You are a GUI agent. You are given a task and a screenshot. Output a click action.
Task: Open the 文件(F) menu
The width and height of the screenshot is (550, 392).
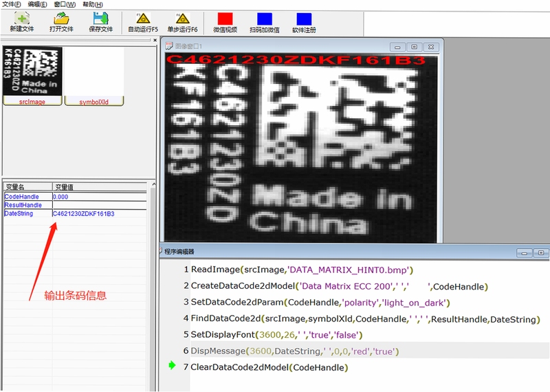12,4
